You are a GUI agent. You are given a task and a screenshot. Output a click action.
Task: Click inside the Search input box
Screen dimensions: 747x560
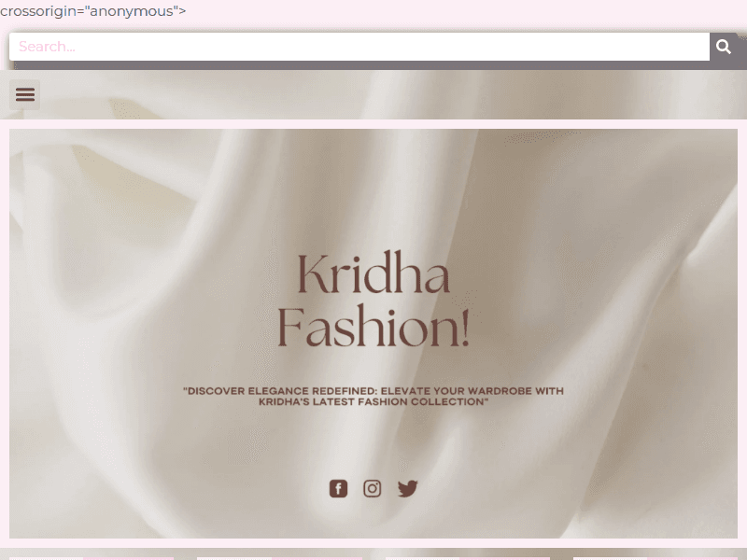(355, 46)
